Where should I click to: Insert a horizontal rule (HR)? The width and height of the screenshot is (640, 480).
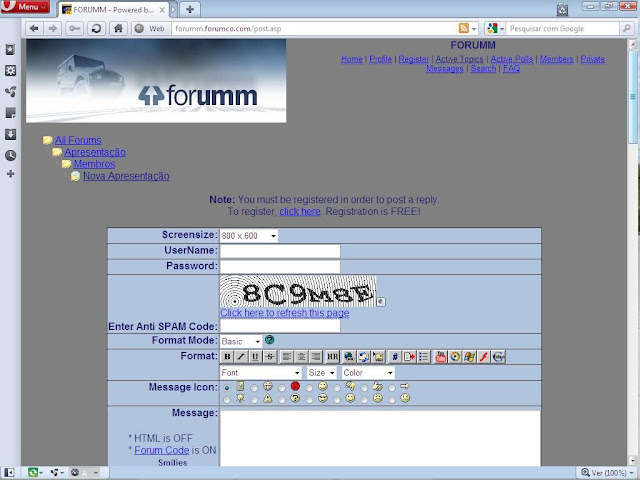pos(333,357)
